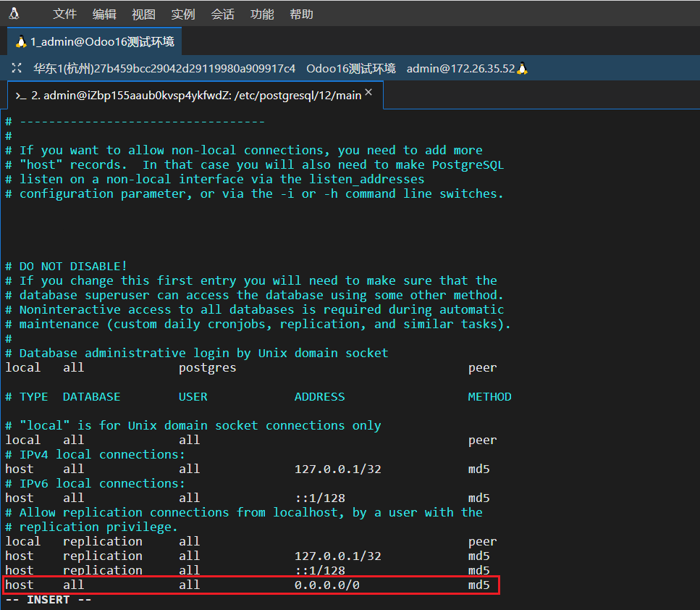Toggle fullscreen with the expand arrows icon

17,68
